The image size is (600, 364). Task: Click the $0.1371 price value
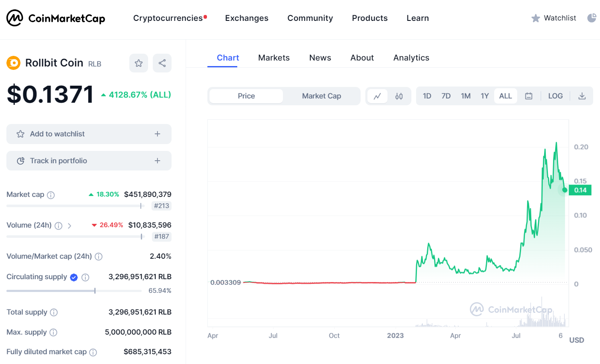coord(50,94)
